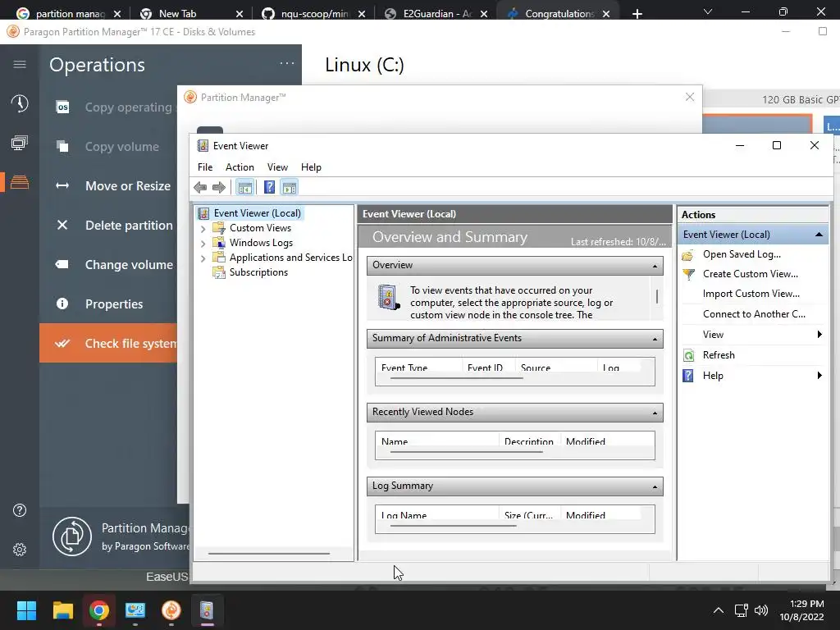Open Paragon settings gear icon
840x630 pixels.
[20, 549]
